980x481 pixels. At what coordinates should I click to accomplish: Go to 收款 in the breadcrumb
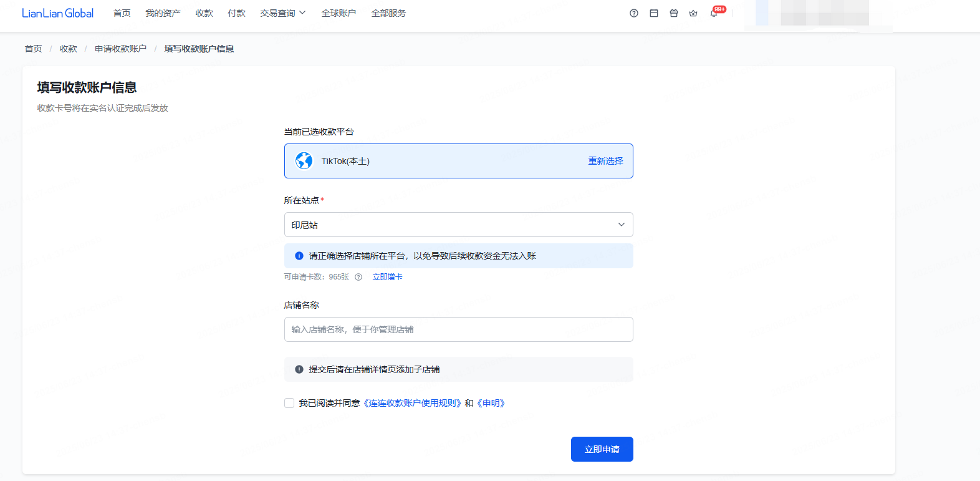[69, 49]
